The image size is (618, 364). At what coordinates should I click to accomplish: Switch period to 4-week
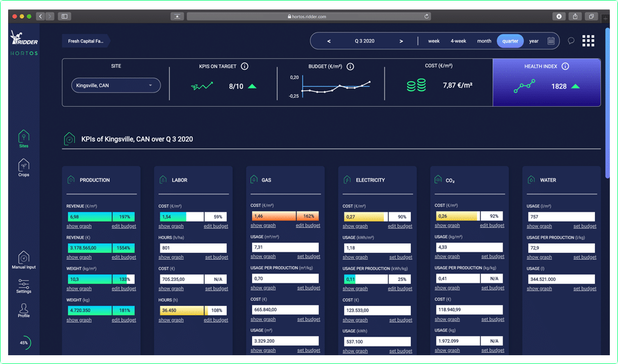coord(458,41)
